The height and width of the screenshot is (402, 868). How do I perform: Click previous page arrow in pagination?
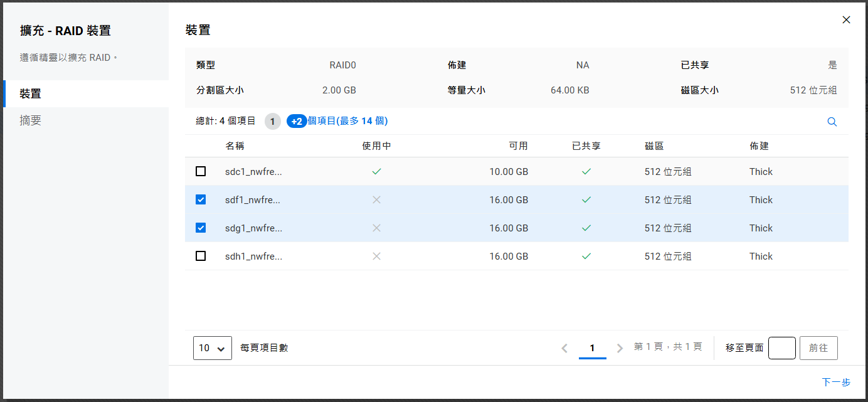(564, 348)
